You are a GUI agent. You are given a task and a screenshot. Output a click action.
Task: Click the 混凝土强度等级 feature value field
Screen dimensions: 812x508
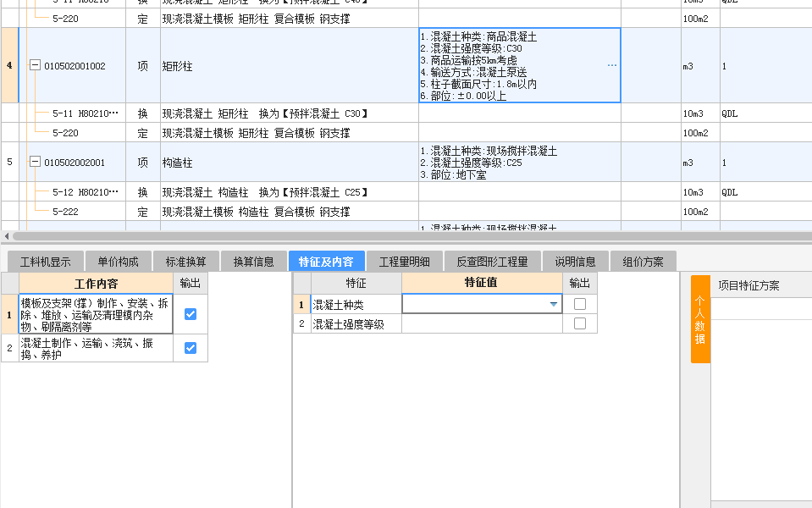tap(482, 323)
